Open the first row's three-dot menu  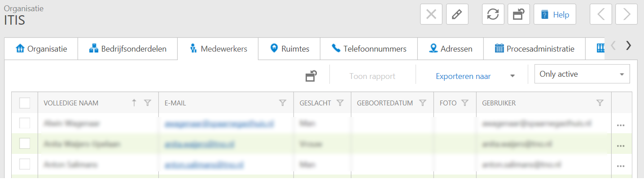[x=621, y=125]
